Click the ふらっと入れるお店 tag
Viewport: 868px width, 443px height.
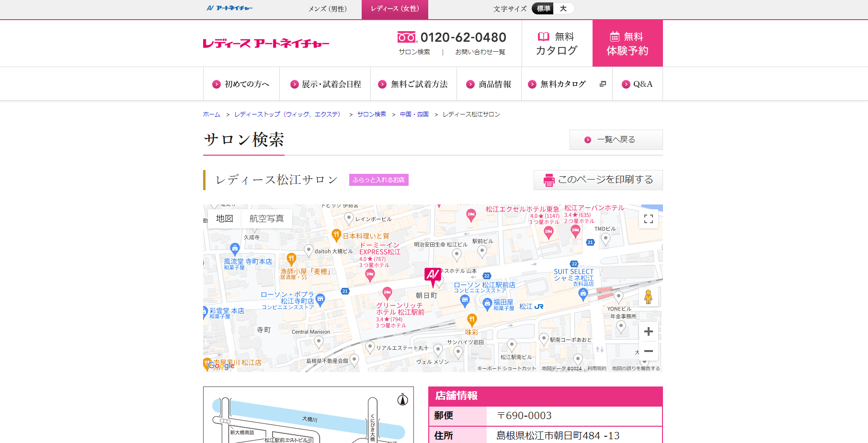(378, 180)
